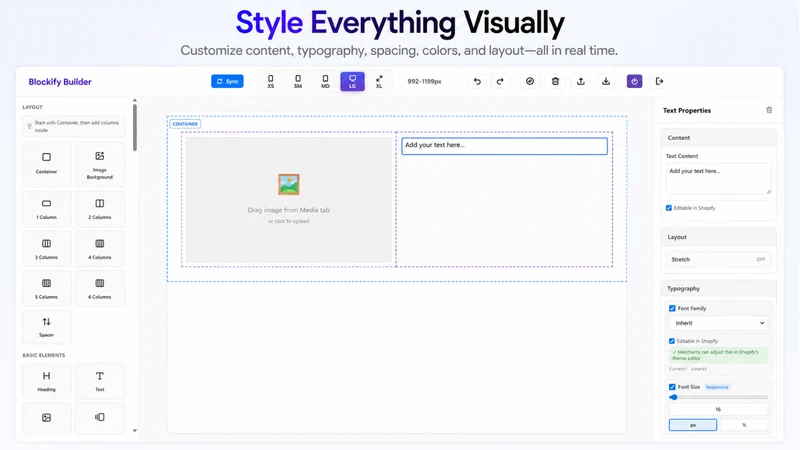Switch to XS breakpoint view
This screenshot has width=800, height=450.
(270, 81)
